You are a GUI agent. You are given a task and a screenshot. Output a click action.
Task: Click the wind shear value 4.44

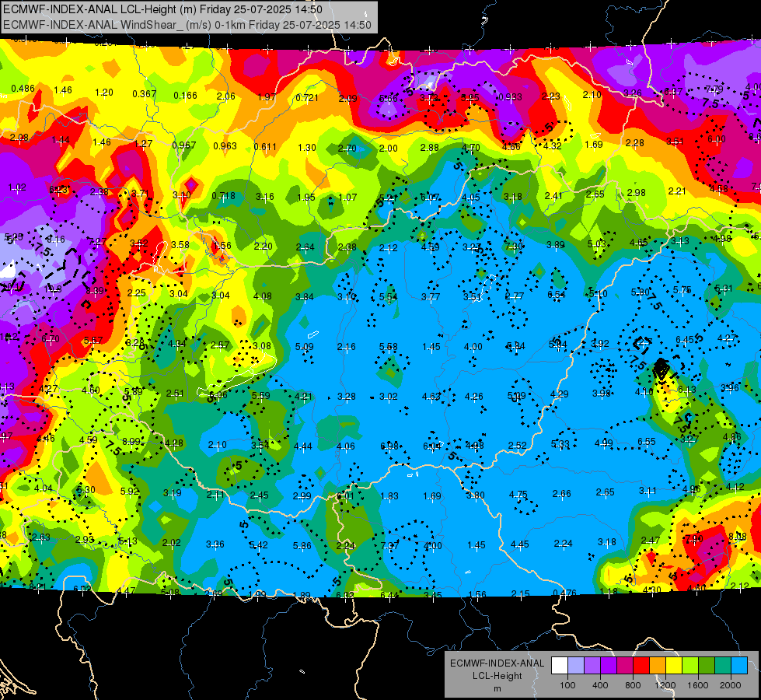click(x=303, y=446)
